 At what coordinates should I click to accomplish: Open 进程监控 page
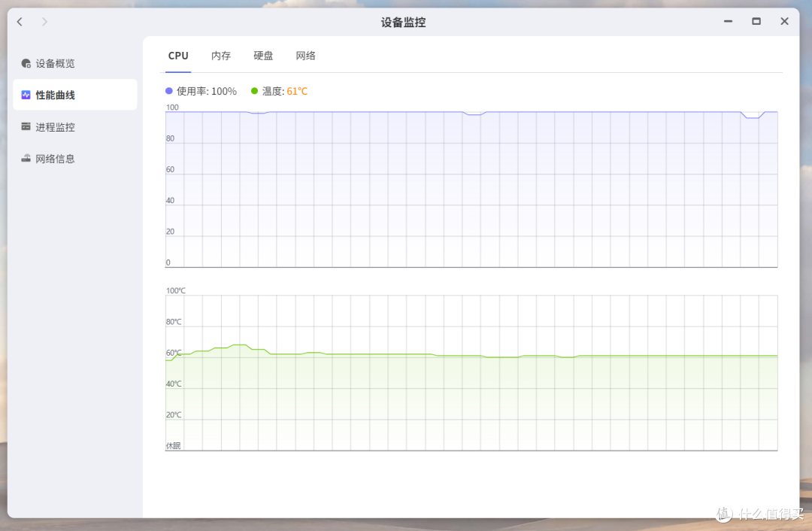coord(75,127)
